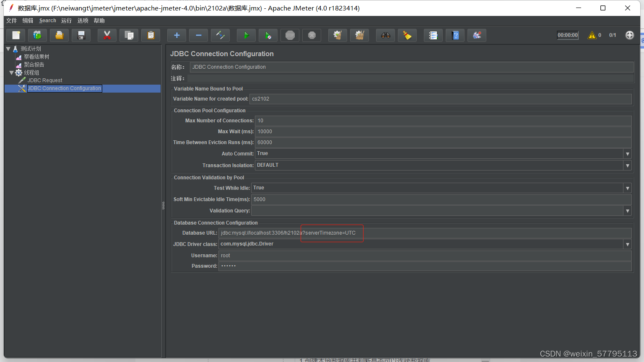Click the split pane divider handle
This screenshot has height=362, width=644.
[163, 205]
